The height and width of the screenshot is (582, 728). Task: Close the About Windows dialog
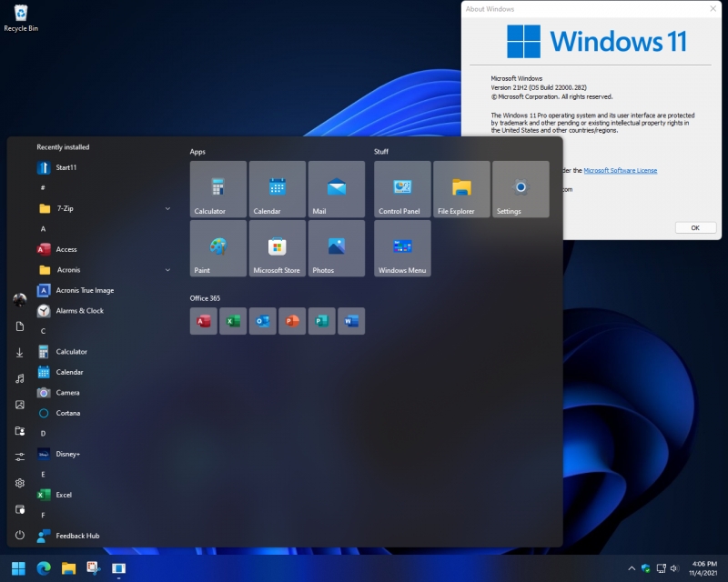point(713,8)
